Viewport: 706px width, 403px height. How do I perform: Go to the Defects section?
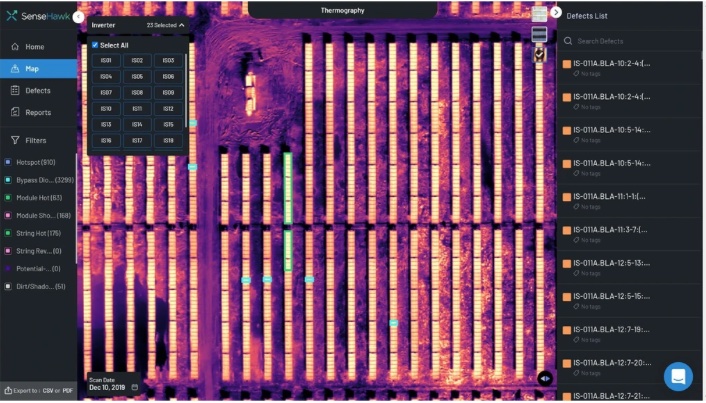point(38,91)
